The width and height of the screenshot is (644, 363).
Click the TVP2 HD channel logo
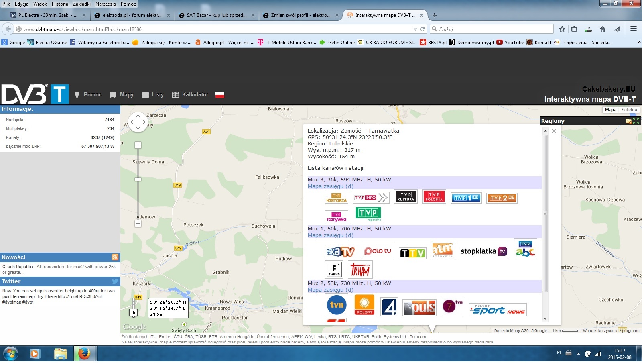tap(503, 198)
